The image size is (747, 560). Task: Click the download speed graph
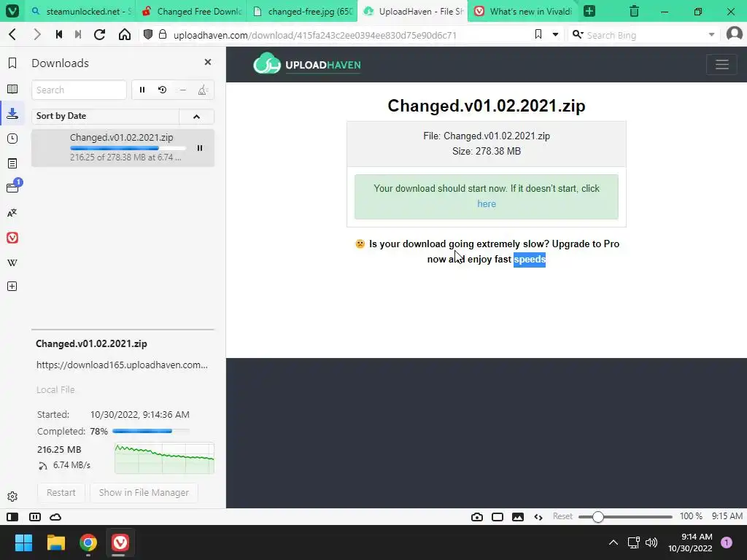pyautogui.click(x=164, y=458)
